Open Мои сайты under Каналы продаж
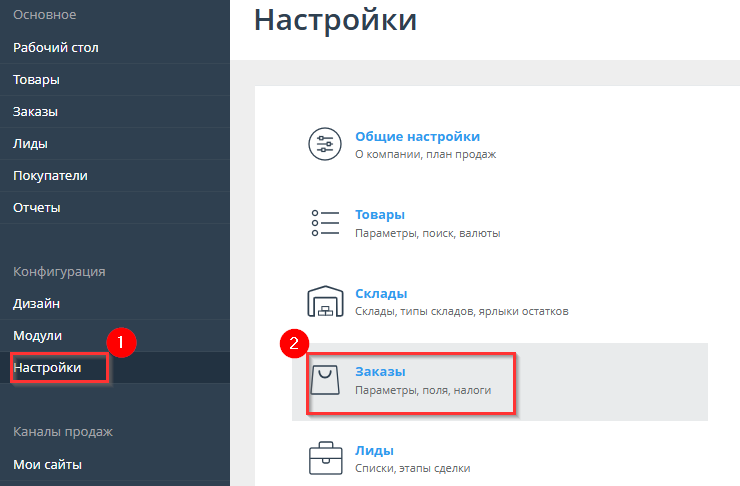 pyautogui.click(x=47, y=464)
